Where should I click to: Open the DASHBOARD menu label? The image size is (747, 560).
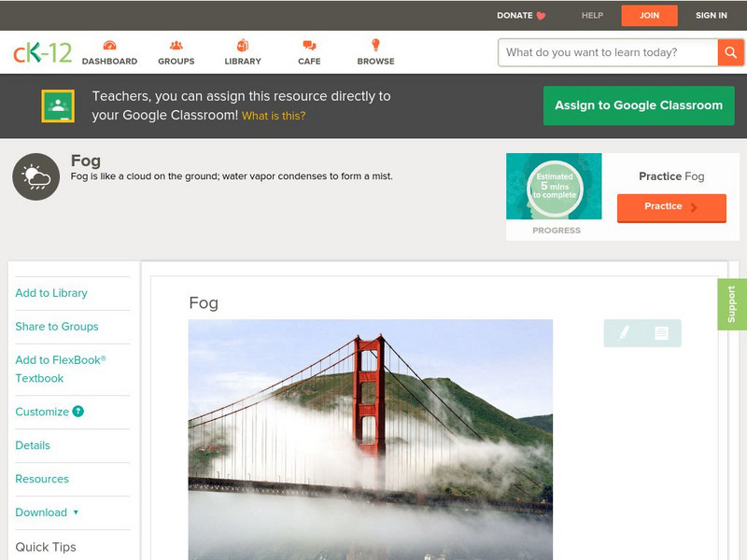tap(109, 62)
